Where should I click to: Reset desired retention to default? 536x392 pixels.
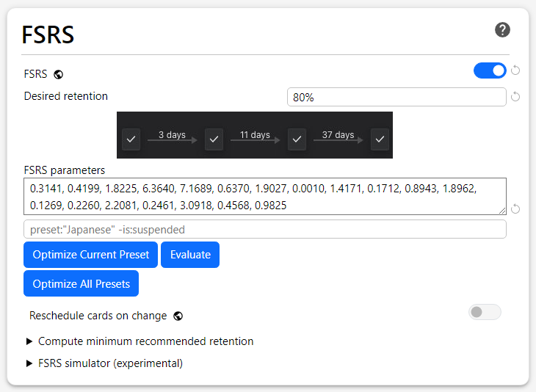[x=515, y=97]
